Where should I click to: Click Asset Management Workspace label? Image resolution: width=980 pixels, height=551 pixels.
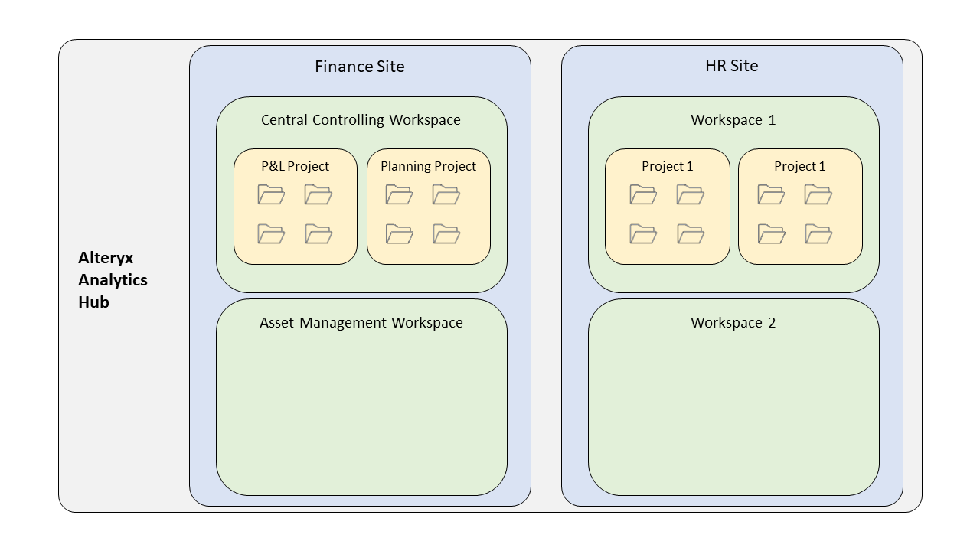(361, 323)
